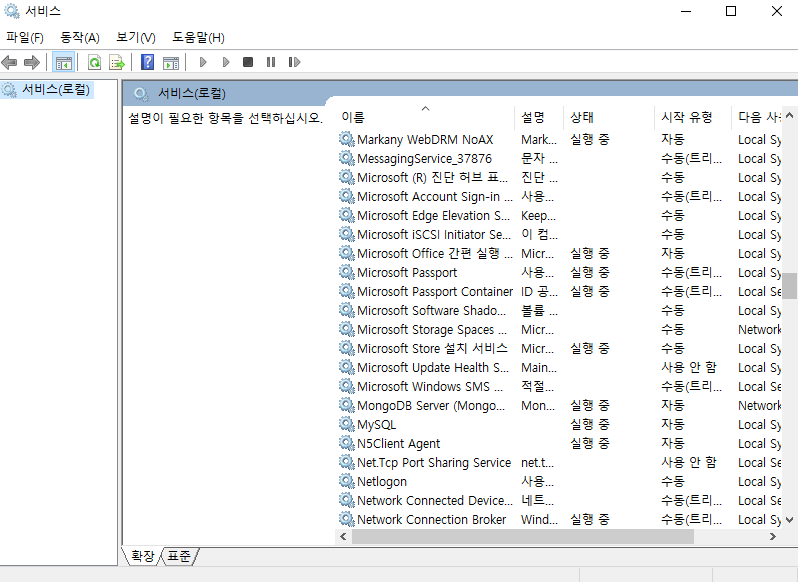
Task: Click the Back arrow toolbar icon
Action: click(9, 63)
